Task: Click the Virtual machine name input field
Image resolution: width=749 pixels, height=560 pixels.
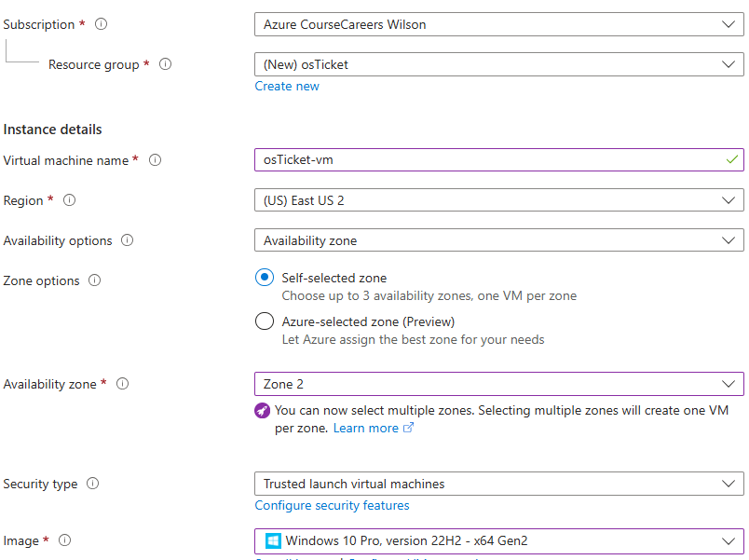Action: coord(498,159)
